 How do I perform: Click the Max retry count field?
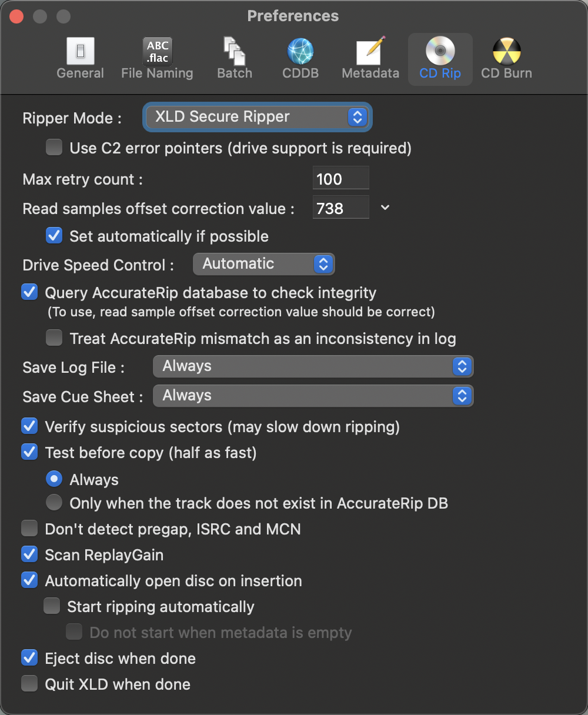(x=340, y=179)
